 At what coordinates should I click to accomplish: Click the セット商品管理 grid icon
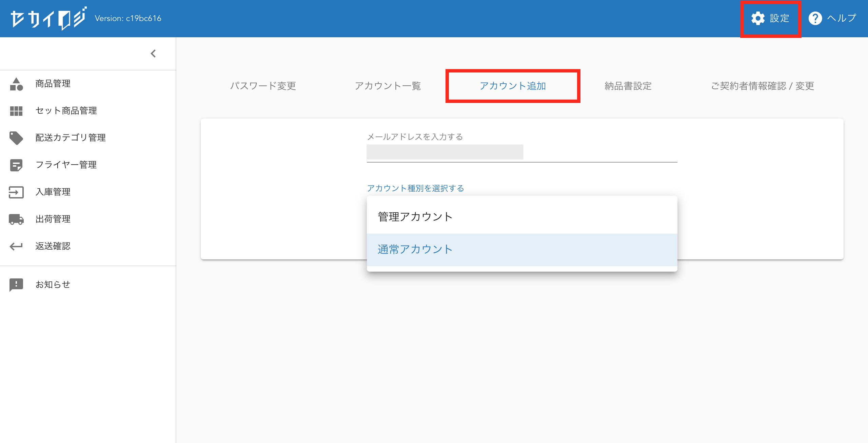pos(16,111)
